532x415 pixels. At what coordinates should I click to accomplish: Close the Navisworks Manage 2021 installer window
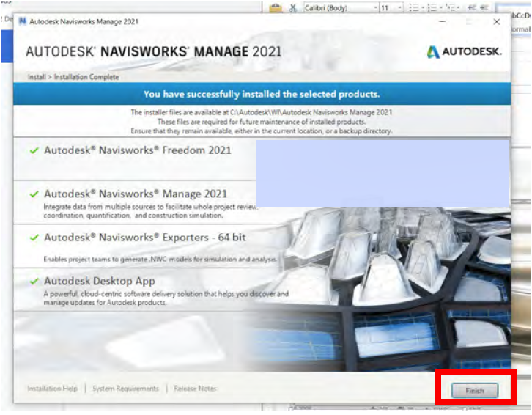coord(496,22)
